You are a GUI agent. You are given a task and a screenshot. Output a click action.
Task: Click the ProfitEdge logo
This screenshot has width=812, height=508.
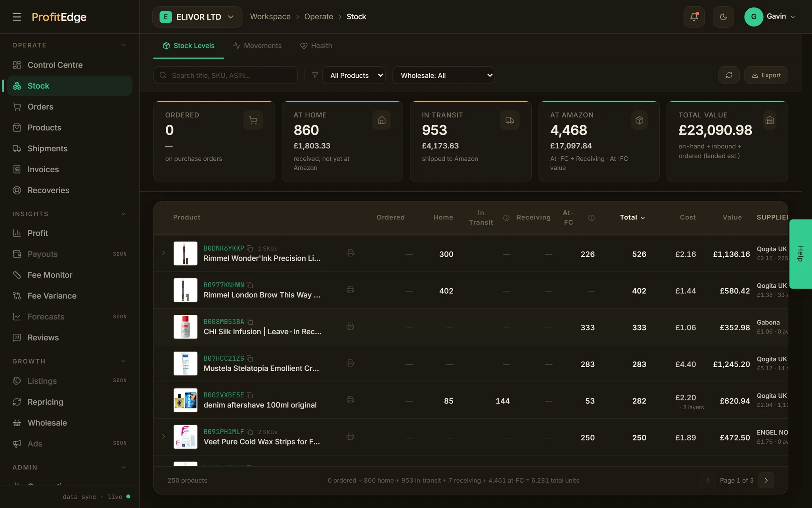tap(59, 17)
